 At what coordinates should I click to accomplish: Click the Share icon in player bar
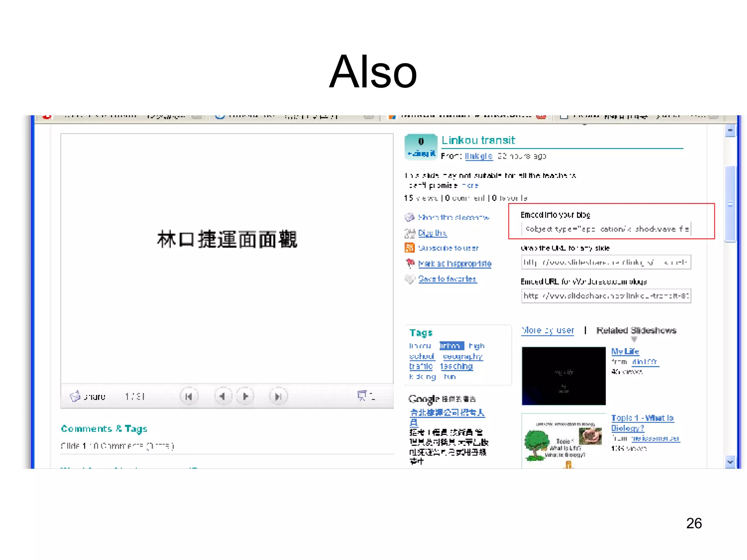(x=76, y=396)
